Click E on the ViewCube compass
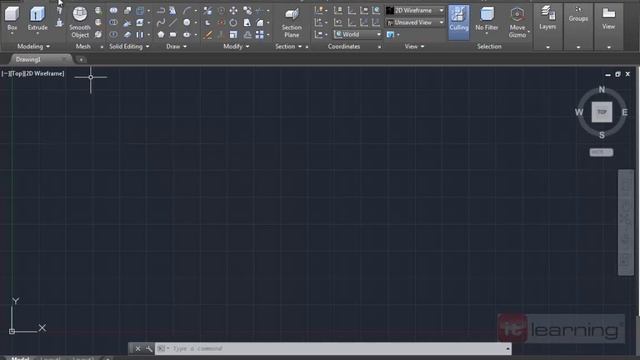The width and height of the screenshot is (640, 360). 624,112
